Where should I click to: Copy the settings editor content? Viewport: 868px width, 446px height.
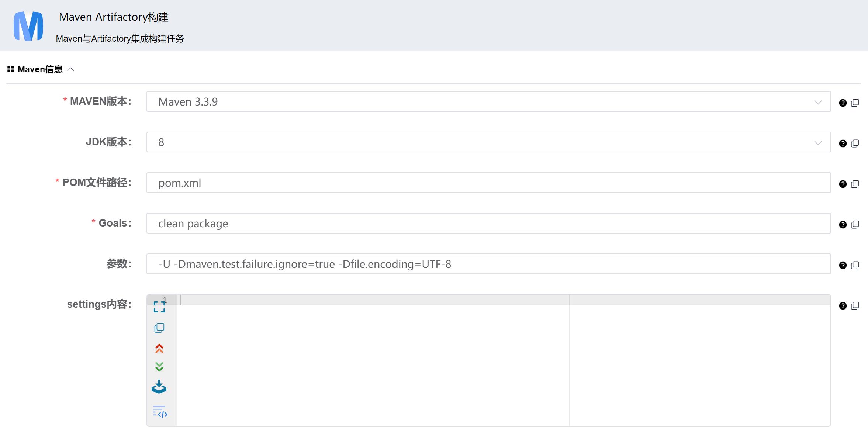tap(160, 328)
